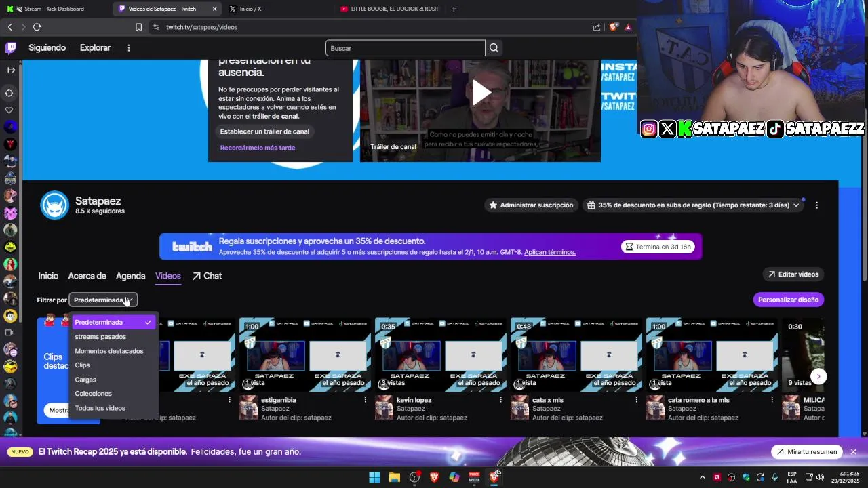Screen dimensions: 868x488
Task: Switch to Acerca de channel tab
Action: 87,276
